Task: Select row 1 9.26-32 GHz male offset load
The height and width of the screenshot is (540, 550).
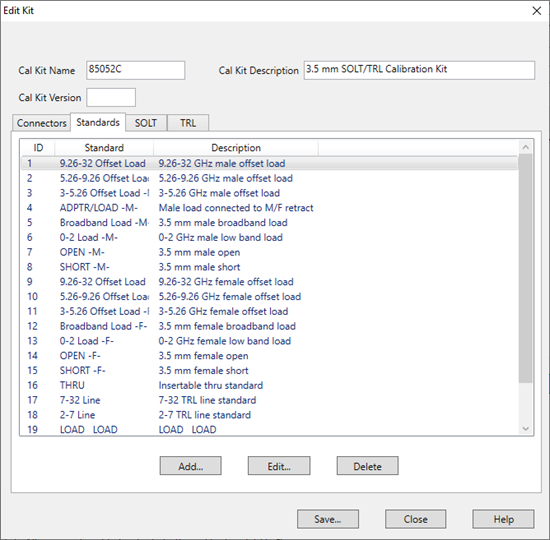Action: click(x=269, y=163)
